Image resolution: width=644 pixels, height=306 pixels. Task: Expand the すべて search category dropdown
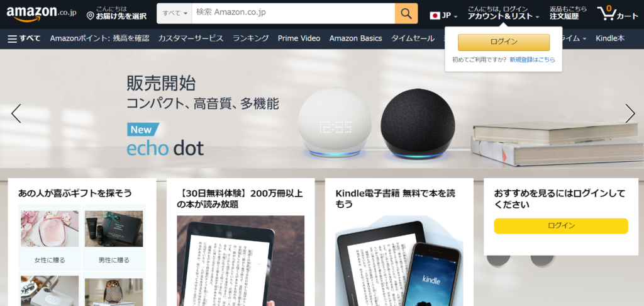tap(175, 14)
